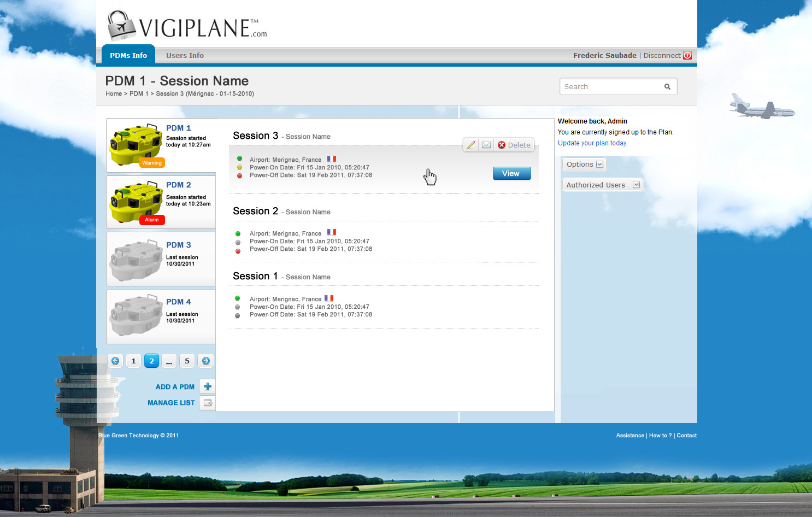Screen dimensions: 812x517
Task: Click the Contact footer link
Action: pyautogui.click(x=686, y=436)
